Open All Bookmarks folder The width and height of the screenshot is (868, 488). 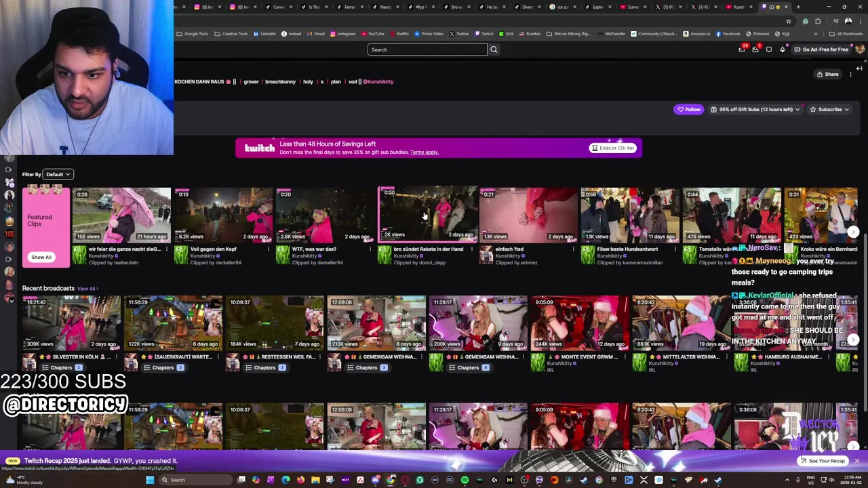(x=847, y=34)
